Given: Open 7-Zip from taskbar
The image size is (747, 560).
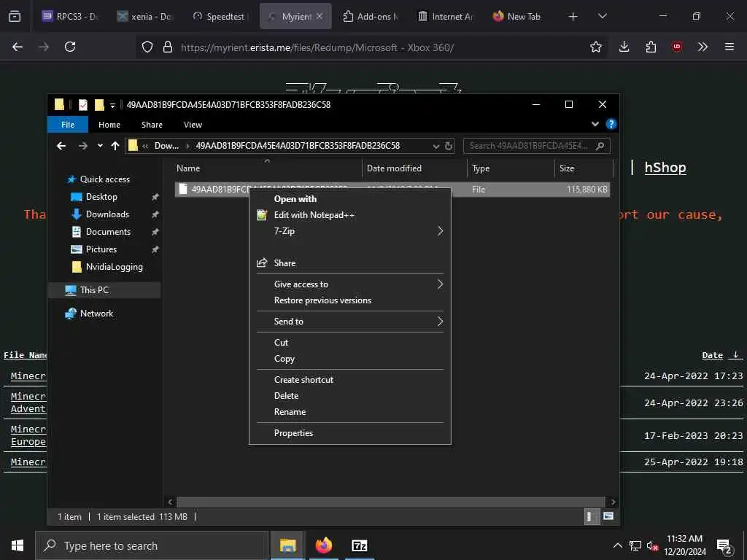Looking at the screenshot, I should pos(359,545).
